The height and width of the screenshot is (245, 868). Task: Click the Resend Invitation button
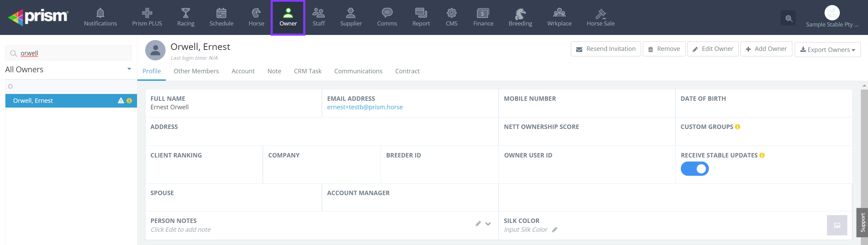click(605, 49)
